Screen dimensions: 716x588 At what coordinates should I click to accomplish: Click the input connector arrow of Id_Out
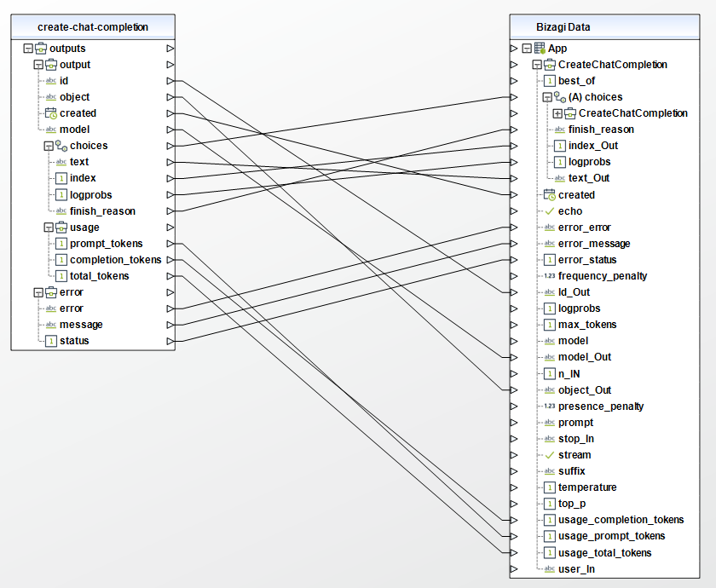coord(514,292)
